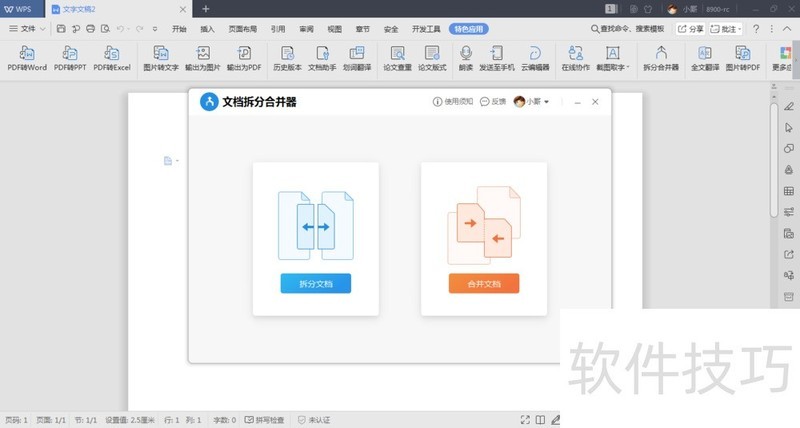Undo the last action
This screenshot has height=428, width=800.
(120, 29)
